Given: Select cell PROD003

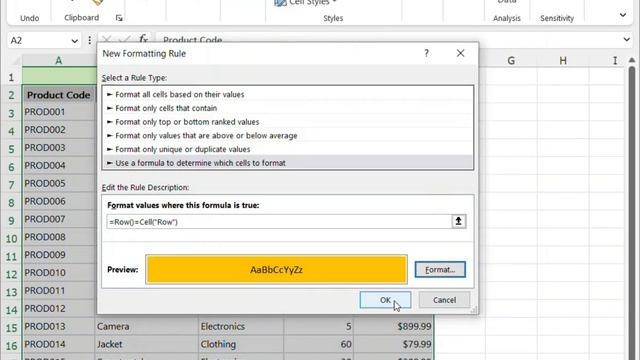Looking at the screenshot, I should click(x=59, y=147).
